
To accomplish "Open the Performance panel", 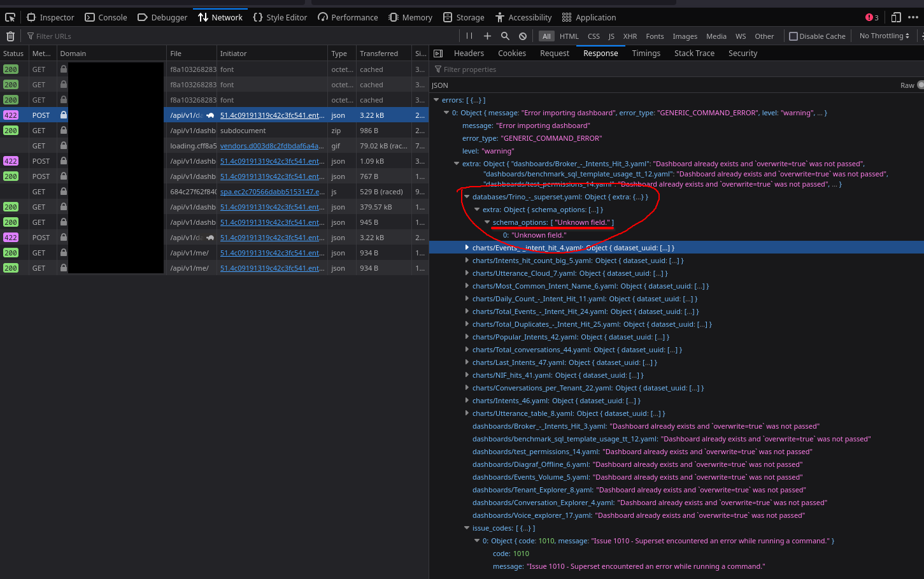I will [348, 17].
